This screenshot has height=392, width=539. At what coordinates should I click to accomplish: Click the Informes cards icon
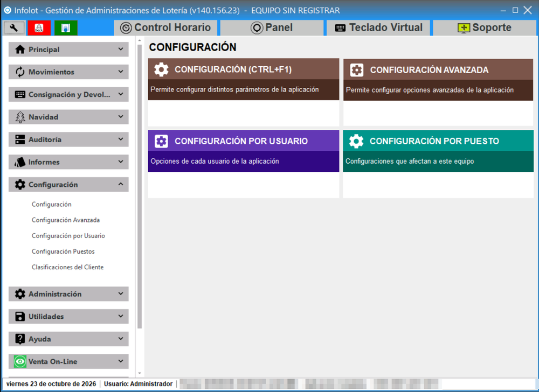(20, 162)
